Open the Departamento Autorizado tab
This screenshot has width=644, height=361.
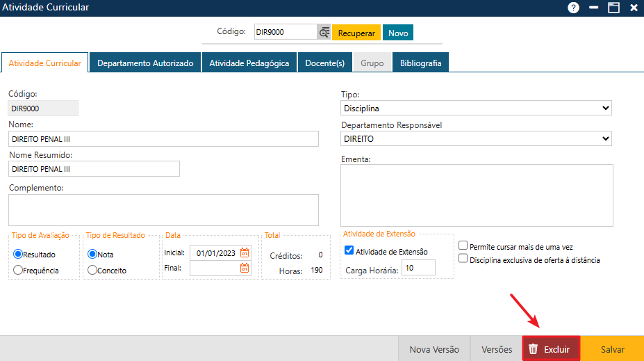point(145,63)
